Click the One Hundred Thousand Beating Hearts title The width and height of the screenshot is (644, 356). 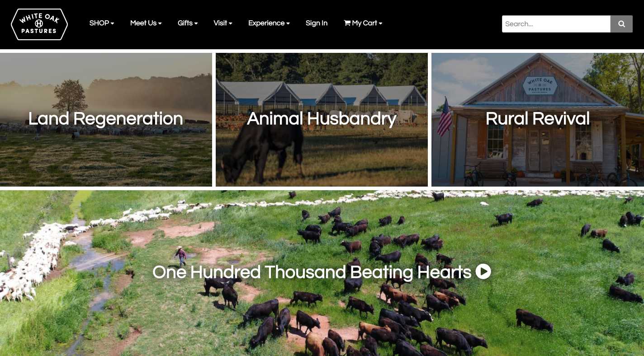[312, 272]
